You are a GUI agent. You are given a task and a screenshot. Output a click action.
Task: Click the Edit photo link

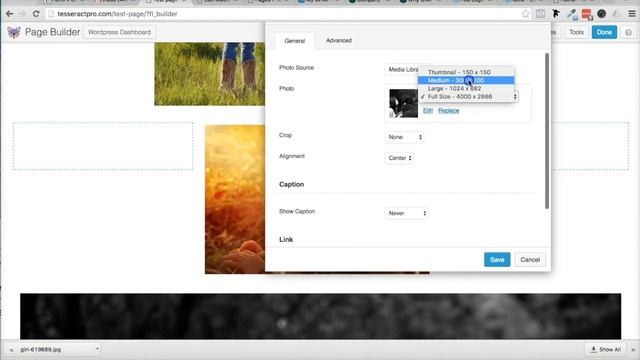pos(428,111)
